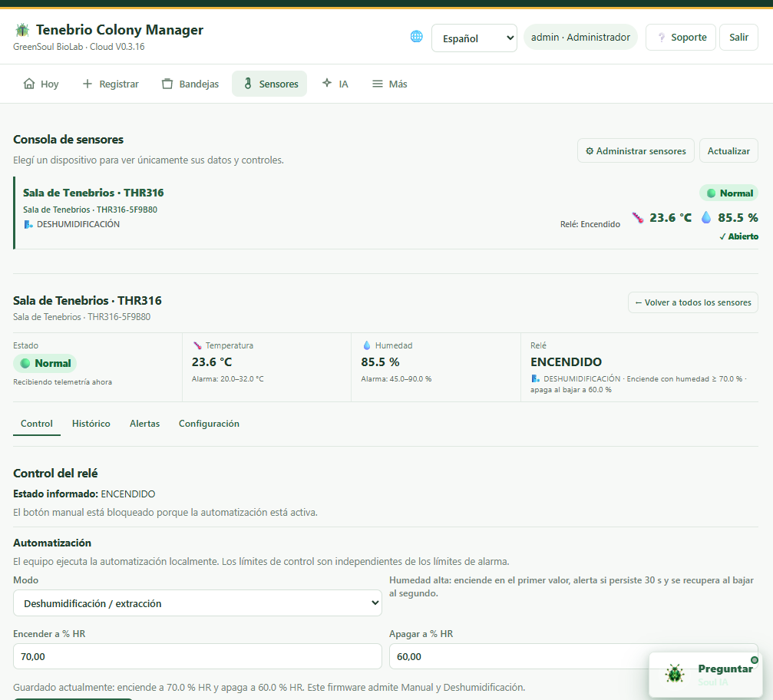773x700 pixels.
Task: Click the water drop icon next to 85.5 %
Action: click(x=706, y=217)
